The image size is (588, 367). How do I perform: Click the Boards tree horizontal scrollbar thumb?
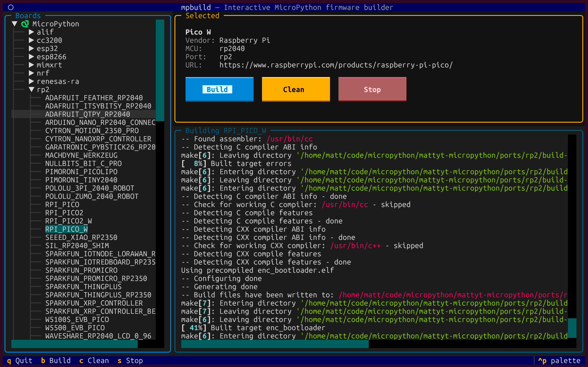pos(74,344)
